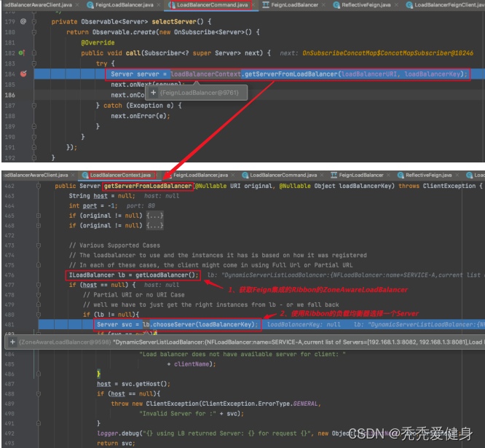485x448 pixels.
Task: Collapse the if (lb != null) fold at line 480
Action: point(39,315)
